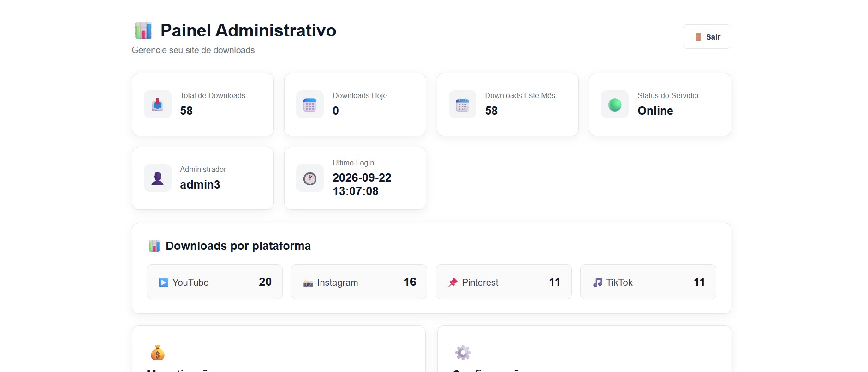868x372 pixels.
Task: Click the Downloads Este Mês calendar icon
Action: coord(462,105)
